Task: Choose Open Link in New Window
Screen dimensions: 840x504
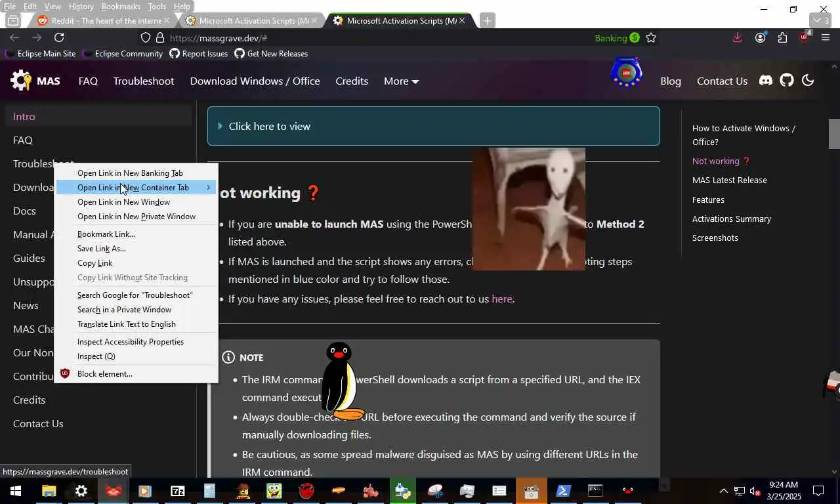Action: tap(136, 202)
